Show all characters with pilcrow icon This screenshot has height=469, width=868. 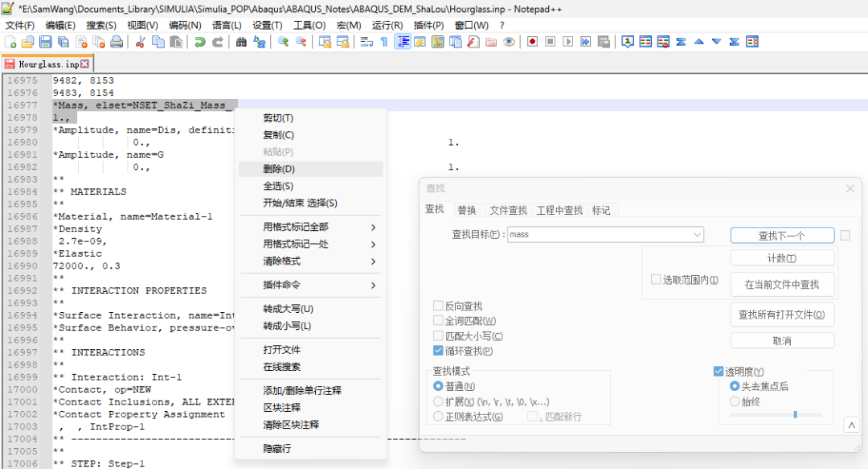coord(384,42)
